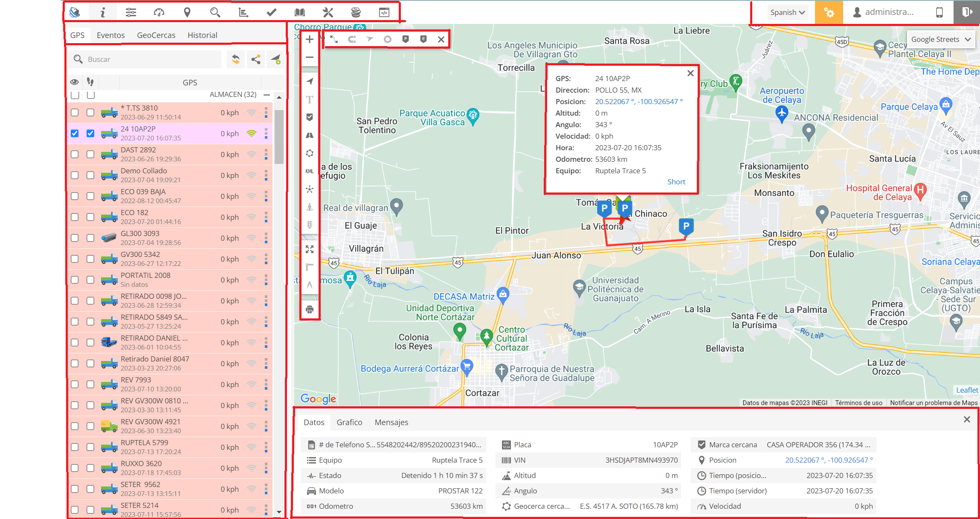Open options menu dots for SETER 9562

[x=266, y=489]
